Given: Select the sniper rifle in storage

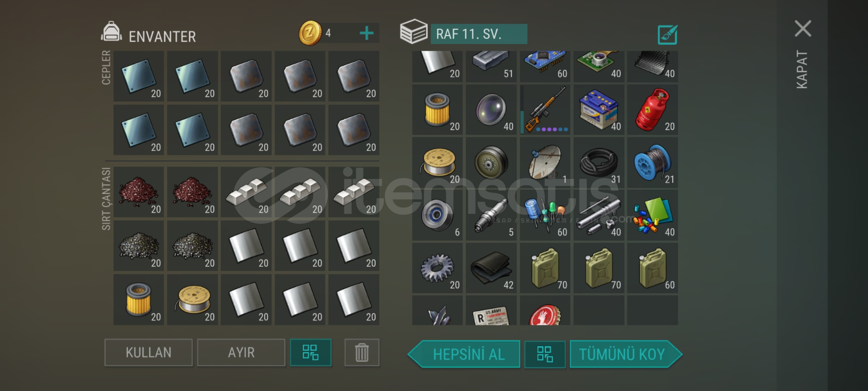Looking at the screenshot, I should click(x=545, y=110).
